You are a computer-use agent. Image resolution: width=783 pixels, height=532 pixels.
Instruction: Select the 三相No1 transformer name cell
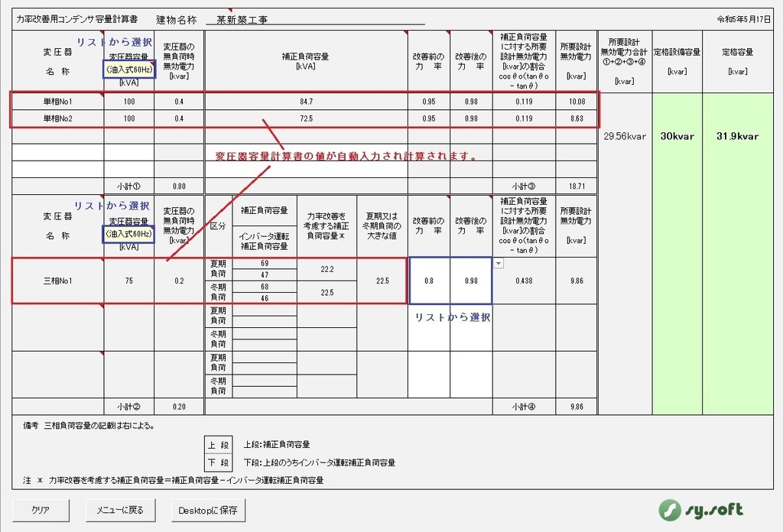pos(54,281)
